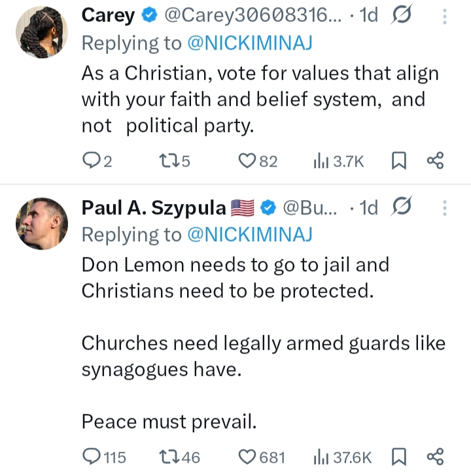Image resolution: width=471 pixels, height=476 pixels.
Task: Open more options menu for Carey's tweet
Action: point(445,16)
